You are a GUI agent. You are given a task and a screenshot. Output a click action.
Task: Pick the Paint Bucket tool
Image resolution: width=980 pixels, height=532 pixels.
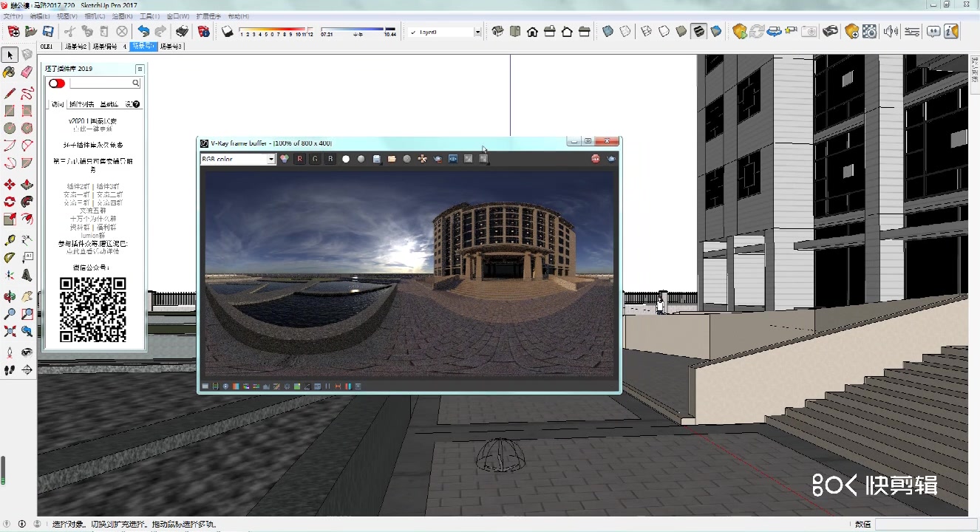10,72
